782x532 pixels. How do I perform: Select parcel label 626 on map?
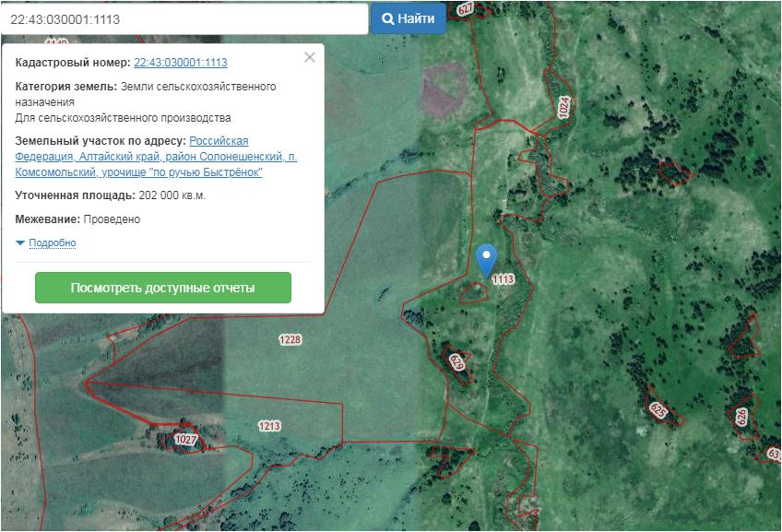tap(743, 417)
